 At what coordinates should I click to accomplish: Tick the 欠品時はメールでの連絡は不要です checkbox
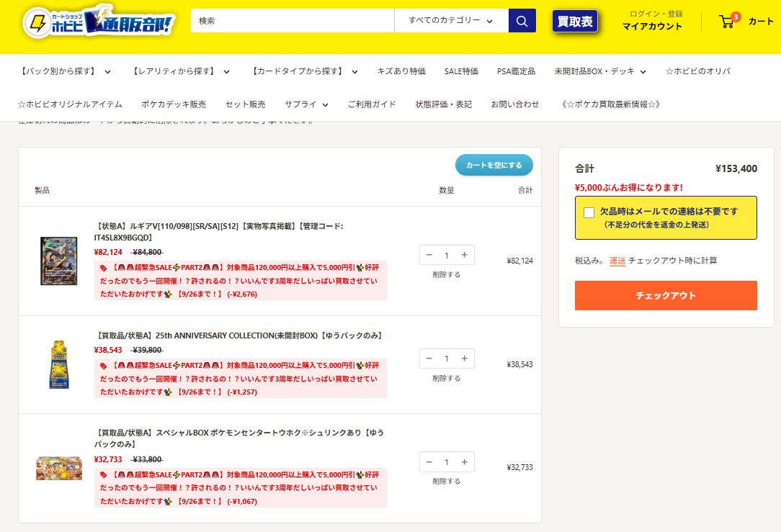coord(589,212)
